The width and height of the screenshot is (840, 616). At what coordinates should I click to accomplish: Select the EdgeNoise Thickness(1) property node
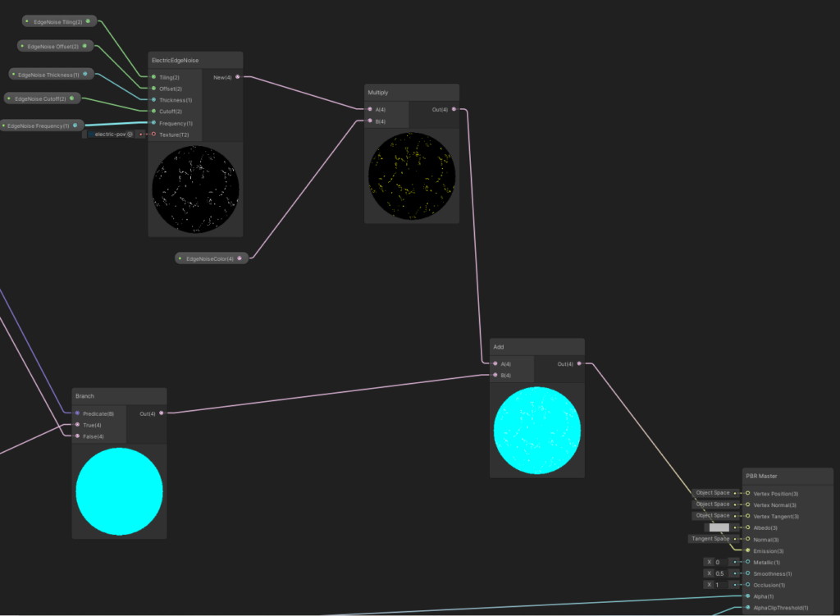tap(51, 75)
